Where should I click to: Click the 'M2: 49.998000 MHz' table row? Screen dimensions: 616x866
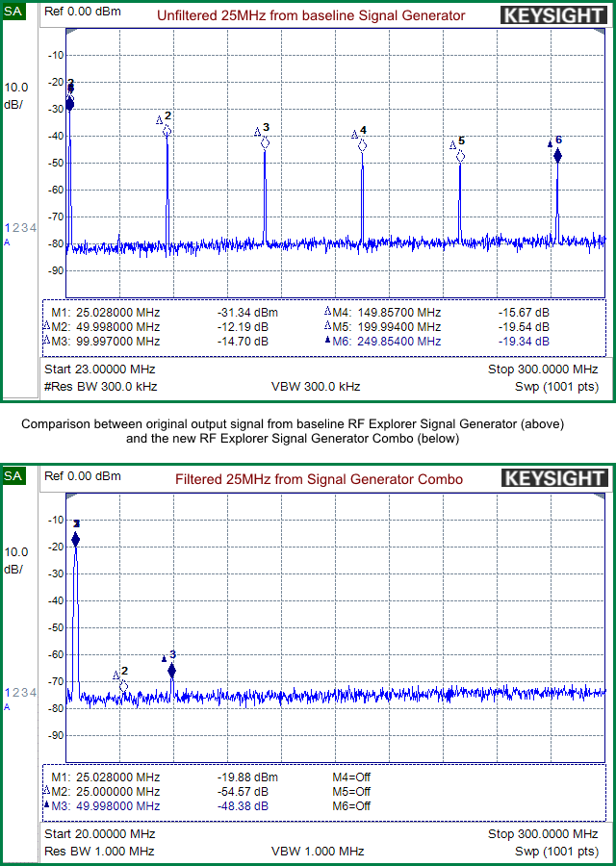coord(156,327)
